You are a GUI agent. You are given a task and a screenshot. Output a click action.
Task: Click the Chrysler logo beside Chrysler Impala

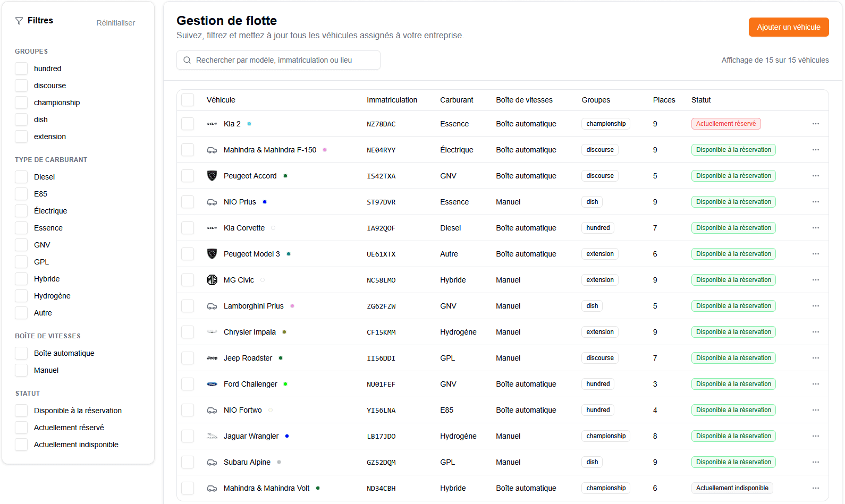(x=212, y=332)
